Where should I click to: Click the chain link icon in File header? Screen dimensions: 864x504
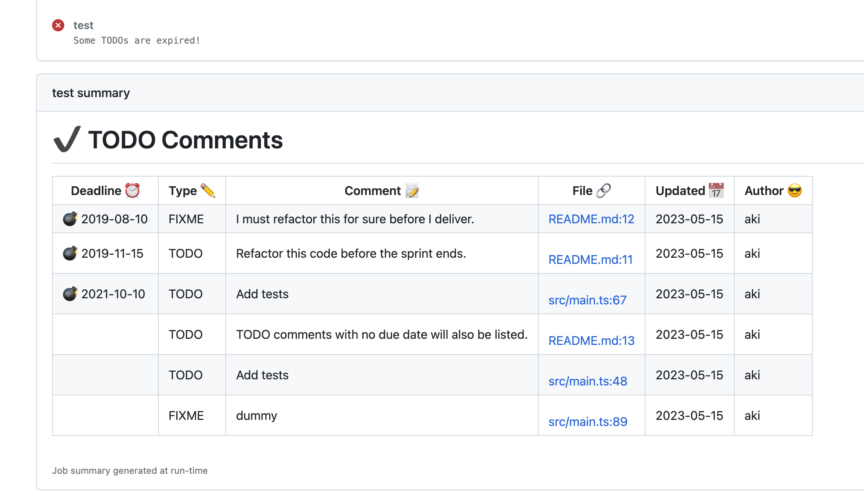click(604, 190)
